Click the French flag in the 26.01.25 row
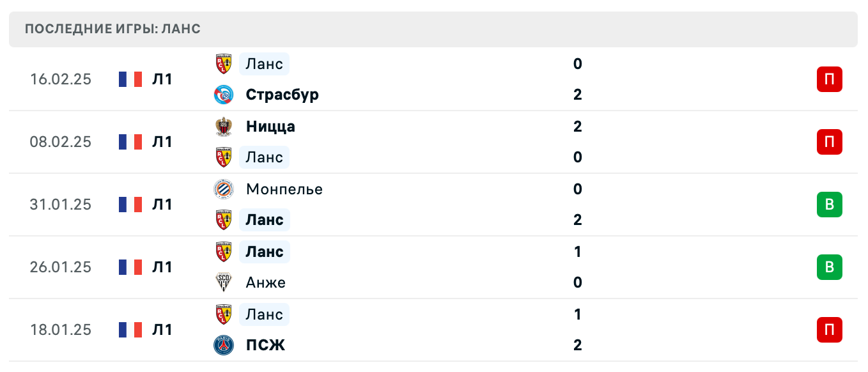Image resolution: width=868 pixels, height=372 pixels. pyautogui.click(x=130, y=267)
